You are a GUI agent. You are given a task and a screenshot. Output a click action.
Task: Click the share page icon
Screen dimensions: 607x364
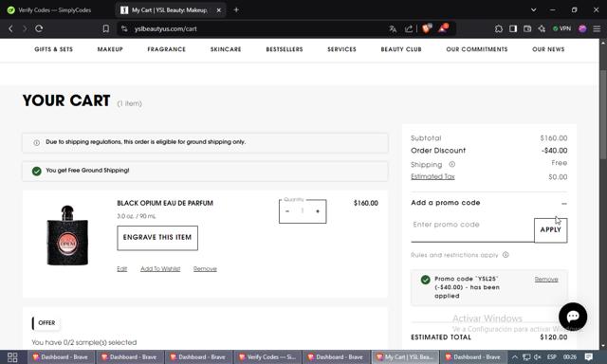coord(409,28)
